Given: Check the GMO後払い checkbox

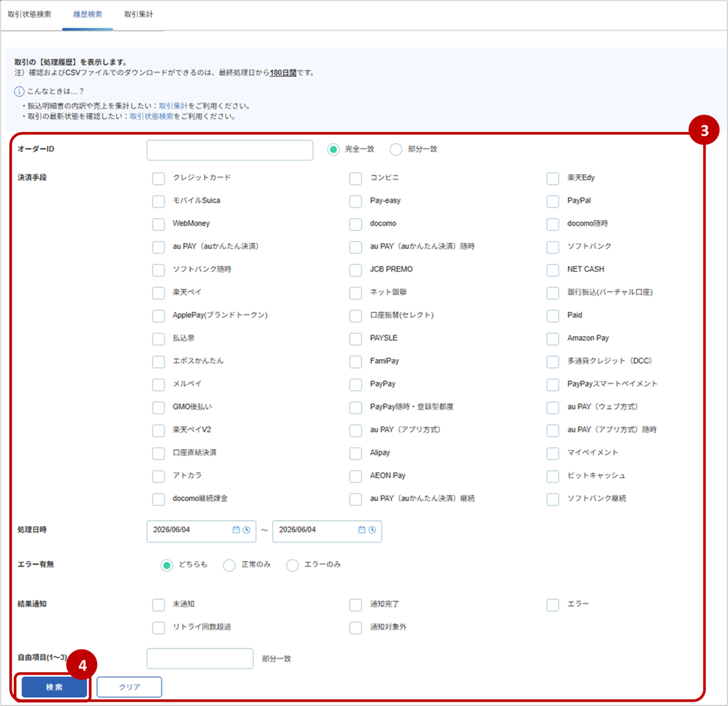Looking at the screenshot, I should pos(158,407).
